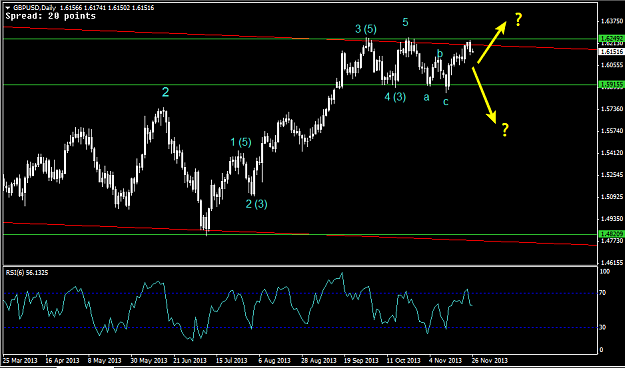Click the '25 Mar 2013' date label
625x368 pixels.
click(x=20, y=360)
